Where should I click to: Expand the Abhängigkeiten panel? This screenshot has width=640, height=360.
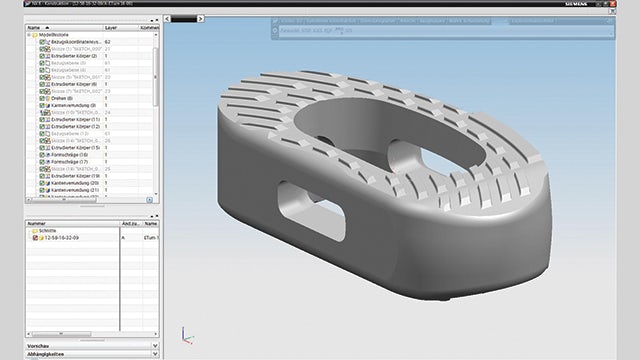(x=155, y=354)
